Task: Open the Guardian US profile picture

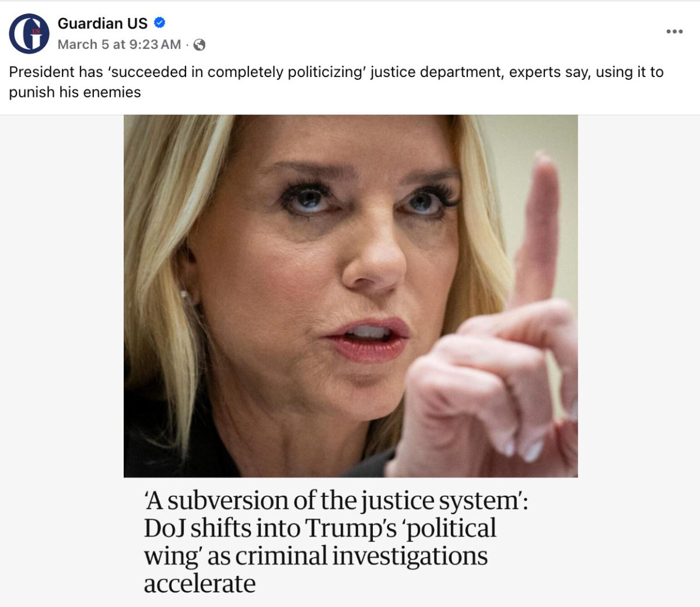Action: pos(29,34)
